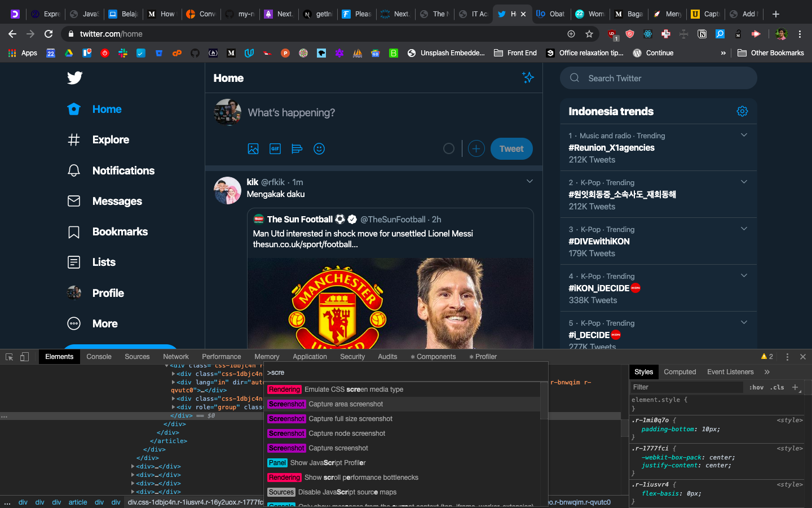This screenshot has height=508, width=812.
Task: Open the thesun.co.uk/sport/football link
Action: click(306, 244)
